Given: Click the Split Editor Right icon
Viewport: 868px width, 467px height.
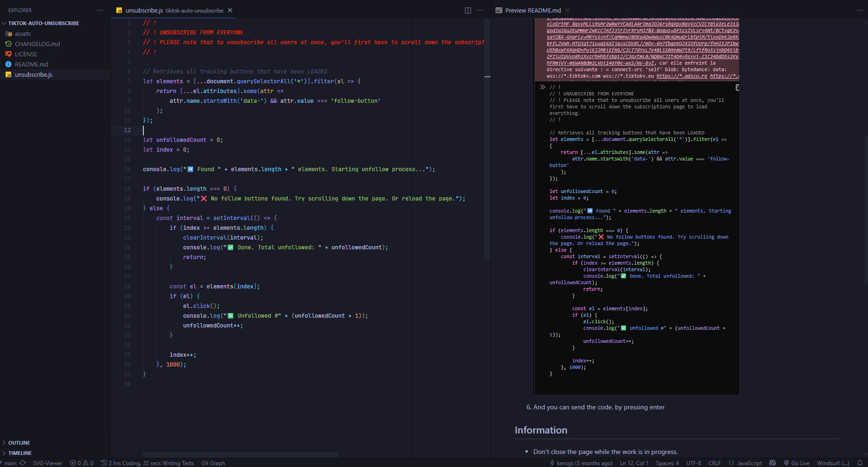Looking at the screenshot, I should (x=468, y=10).
